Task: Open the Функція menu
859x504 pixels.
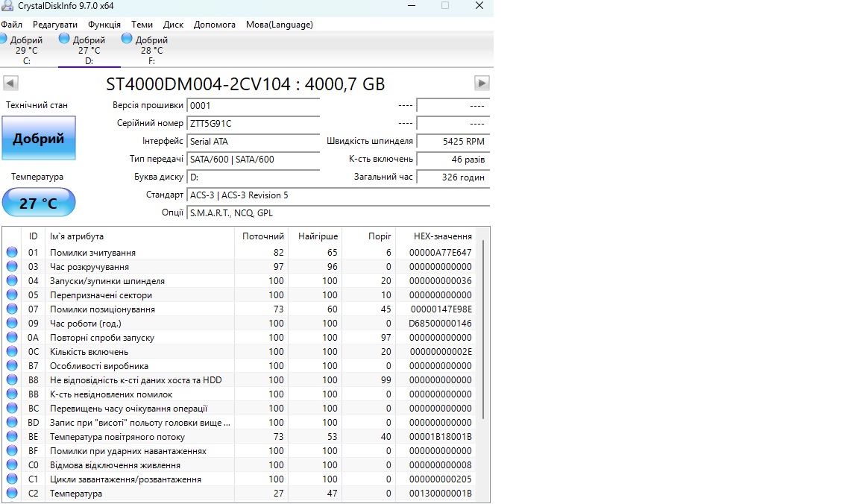Action: point(104,25)
